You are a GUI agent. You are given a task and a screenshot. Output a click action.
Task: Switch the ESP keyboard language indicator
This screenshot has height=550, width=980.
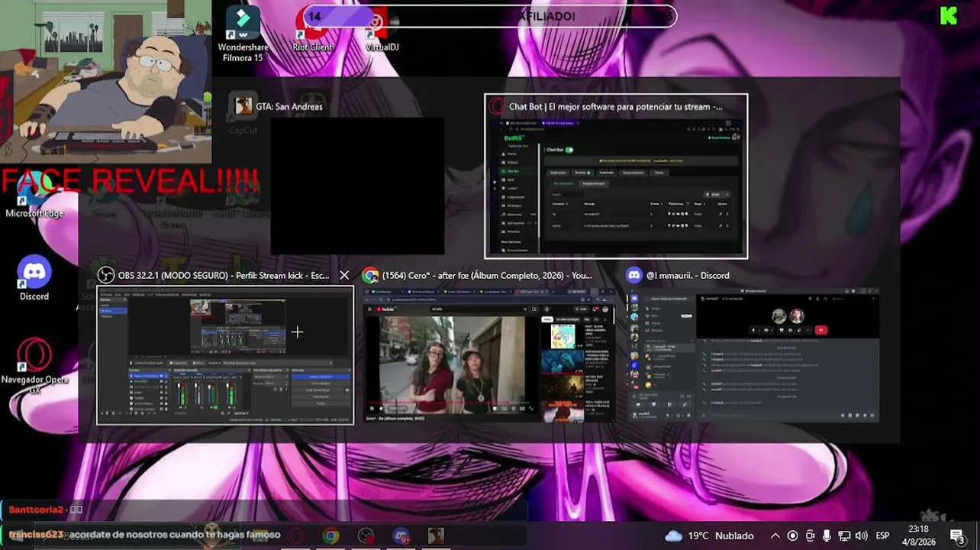coord(882,535)
